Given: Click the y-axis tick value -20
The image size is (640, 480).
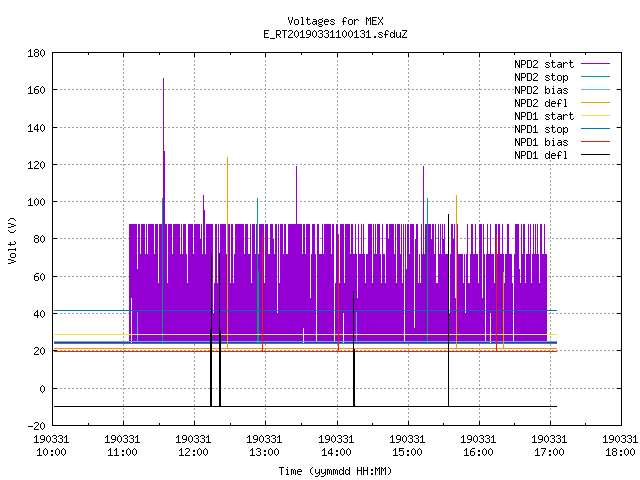Looking at the screenshot, I should click(36, 426).
